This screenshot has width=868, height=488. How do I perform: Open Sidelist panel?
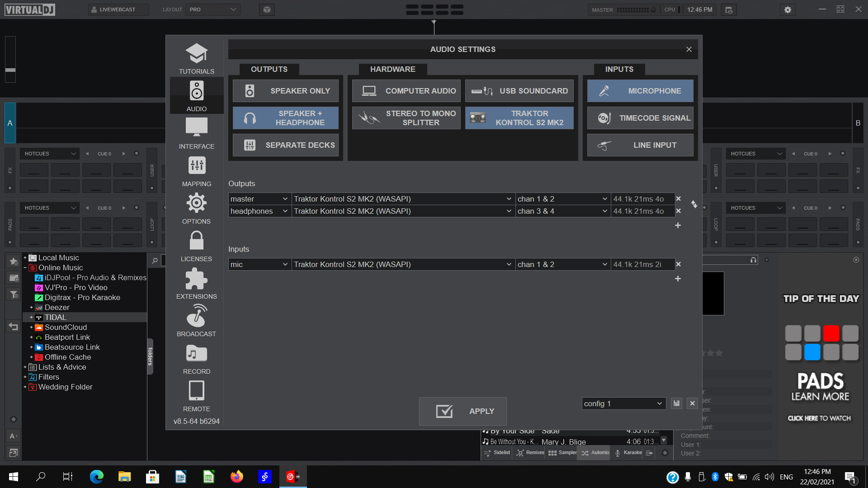tap(497, 453)
